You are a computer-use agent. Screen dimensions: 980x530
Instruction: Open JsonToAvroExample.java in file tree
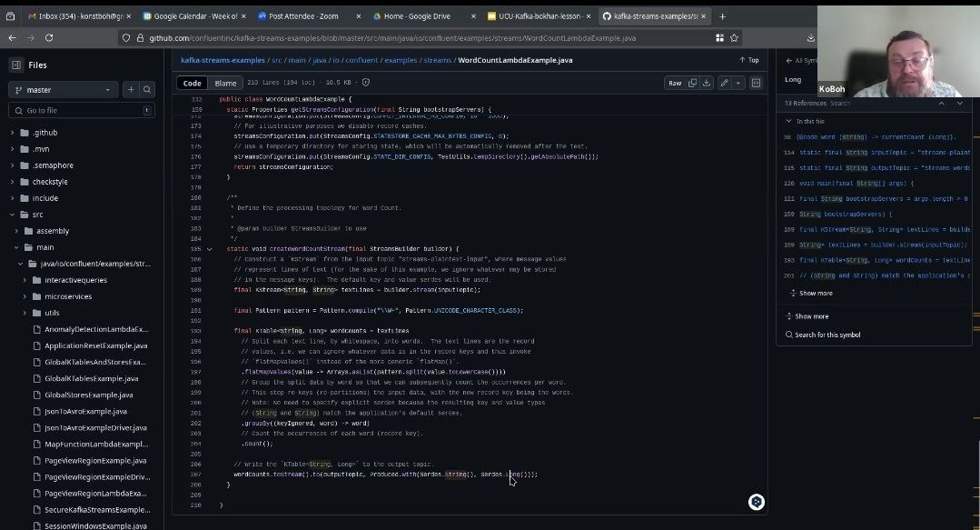tap(85, 412)
